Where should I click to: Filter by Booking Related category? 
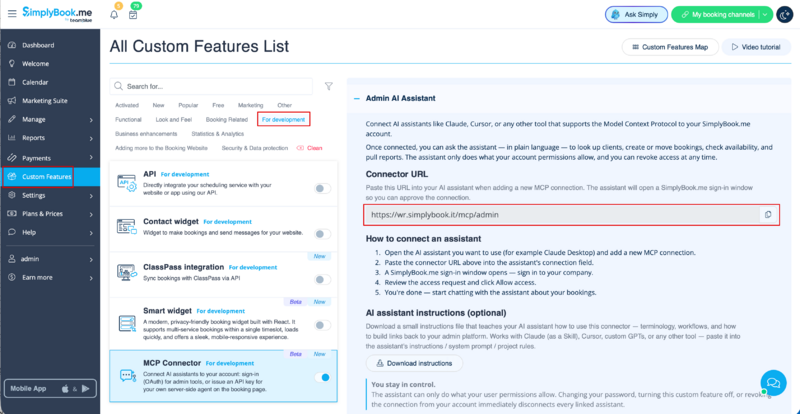[x=227, y=119]
